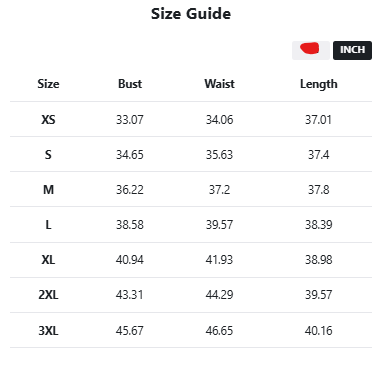Click the L length value 38.39

click(319, 225)
